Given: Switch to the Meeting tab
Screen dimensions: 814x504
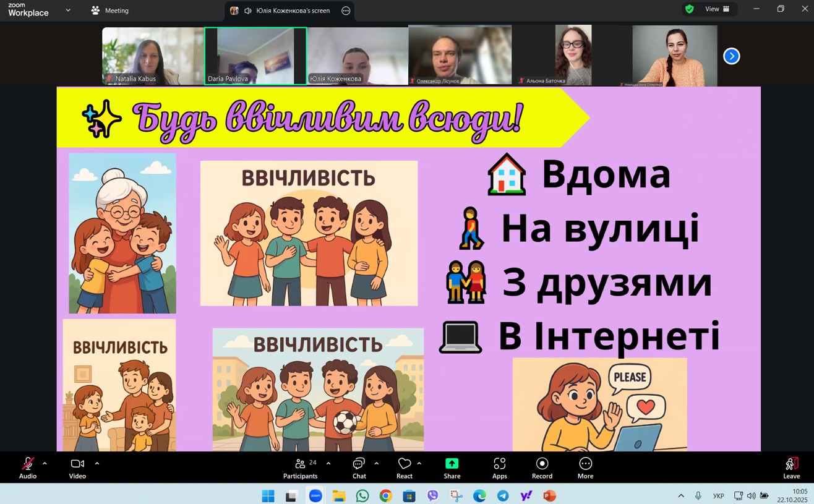Looking at the screenshot, I should pos(110,11).
